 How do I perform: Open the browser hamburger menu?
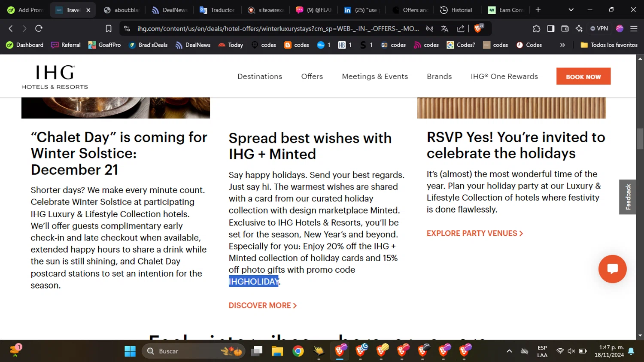(634, 28)
